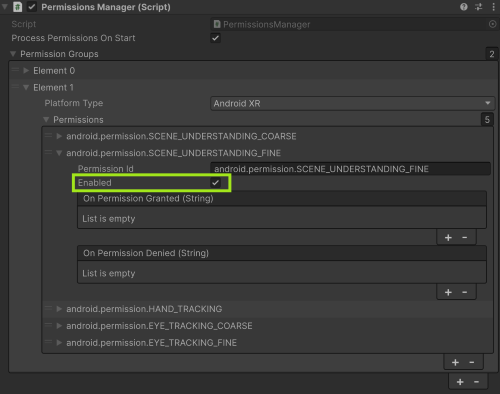The image size is (500, 394).
Task: Remove a listener from On Permission Granted
Action: (x=465, y=237)
